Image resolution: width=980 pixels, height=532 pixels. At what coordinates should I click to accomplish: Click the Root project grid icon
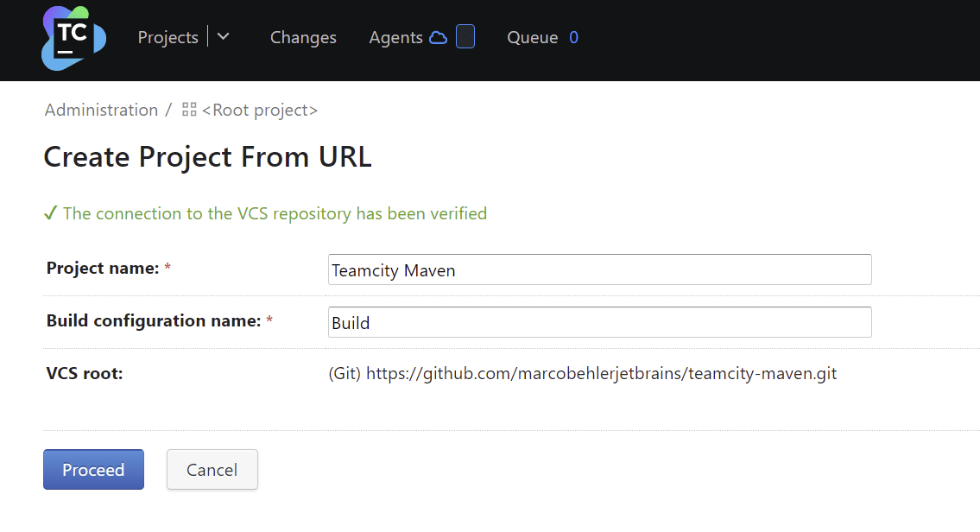point(189,110)
